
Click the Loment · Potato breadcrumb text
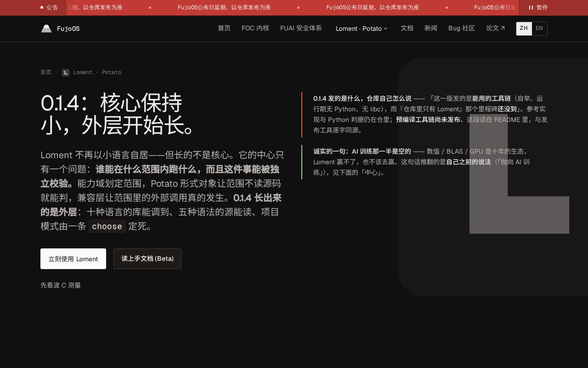(97, 72)
